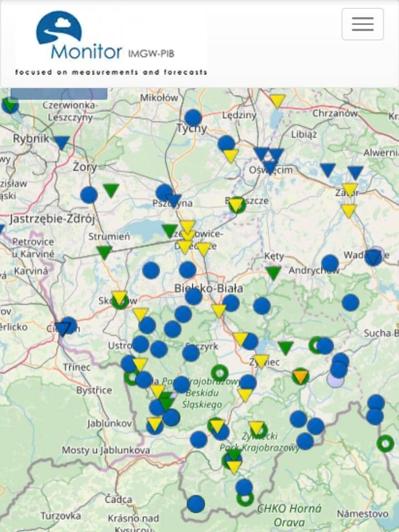
Task: Open the hamburger navigation menu
Action: [x=362, y=24]
